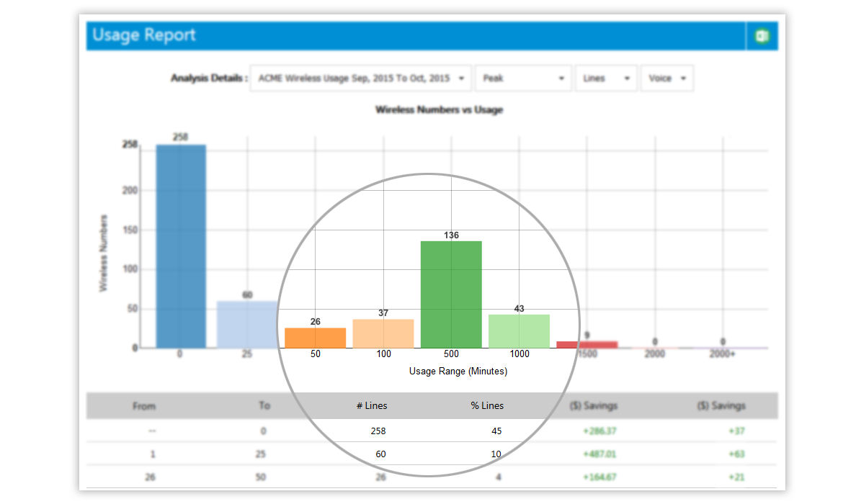
Task: Open the ACME Wireless Usage analysis dropdown
Action: [361, 78]
